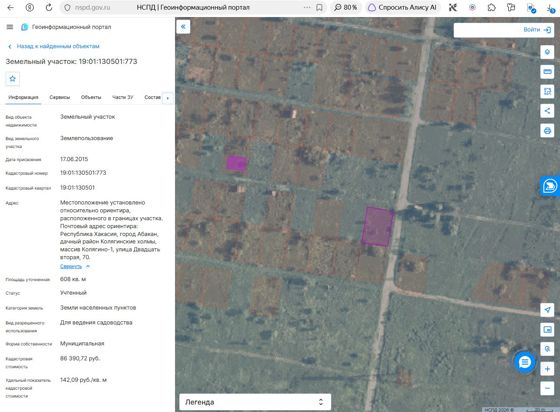Image resolution: width=560 pixels, height=412 pixels.
Task: Activate the search-in-area selection tool
Action: pyautogui.click(x=547, y=91)
